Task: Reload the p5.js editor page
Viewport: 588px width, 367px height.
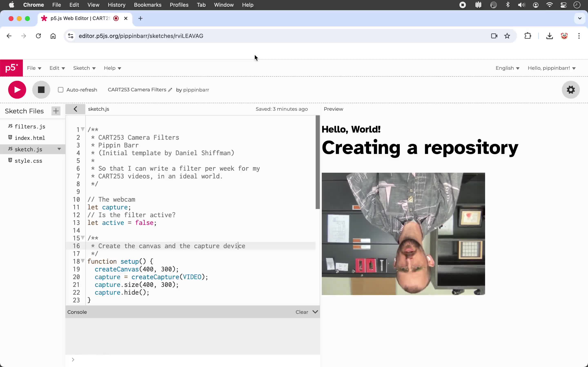Action: [x=38, y=36]
